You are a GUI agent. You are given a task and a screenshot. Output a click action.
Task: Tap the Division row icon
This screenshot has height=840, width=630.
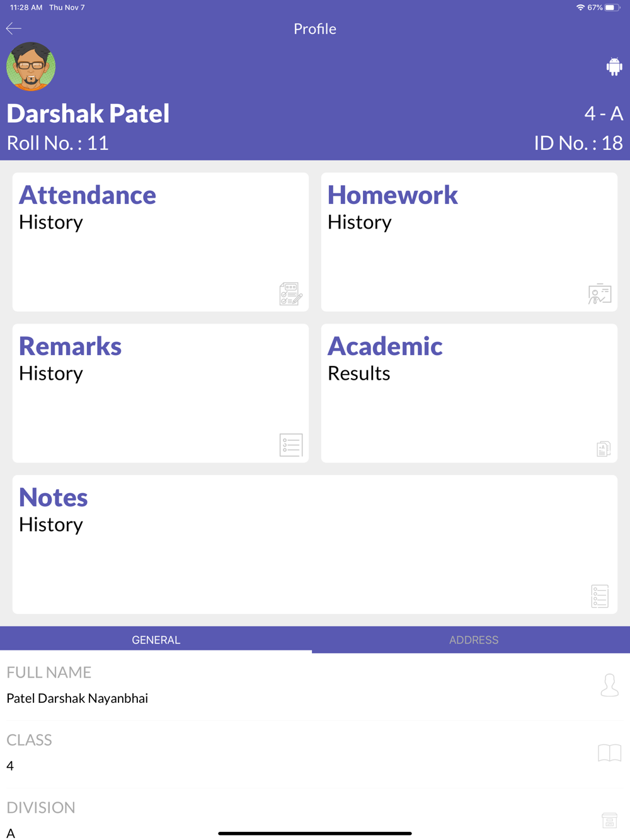[x=609, y=820]
